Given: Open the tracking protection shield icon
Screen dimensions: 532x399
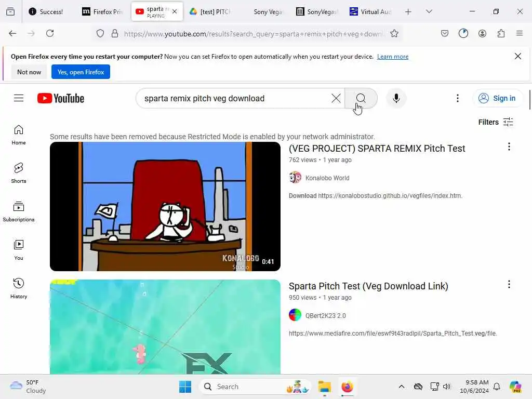Looking at the screenshot, I should pos(100,33).
